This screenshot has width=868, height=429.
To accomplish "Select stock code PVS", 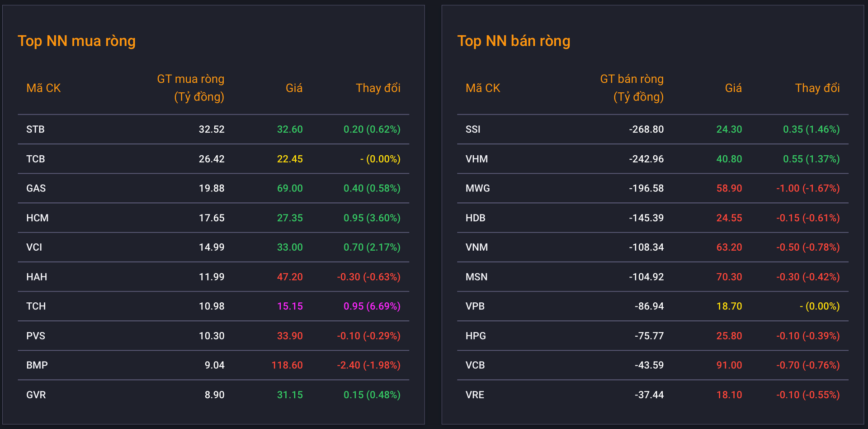I will tap(36, 336).
